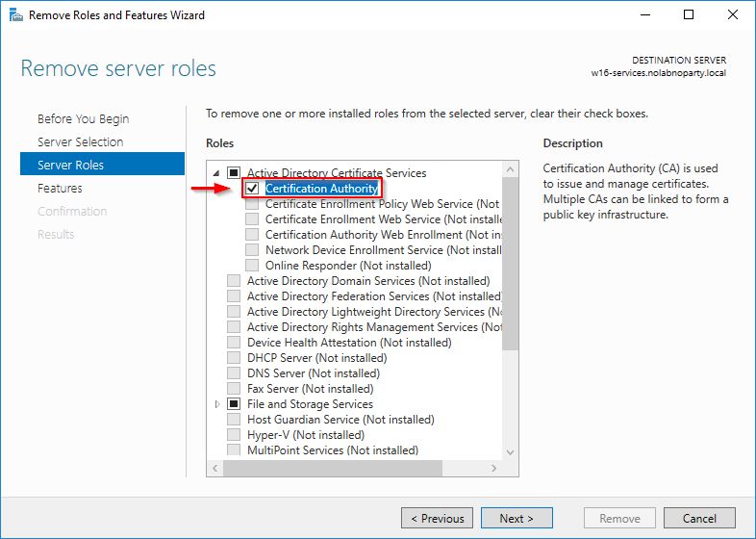Click the vertical scrollbar thumb in roles list

(510, 263)
